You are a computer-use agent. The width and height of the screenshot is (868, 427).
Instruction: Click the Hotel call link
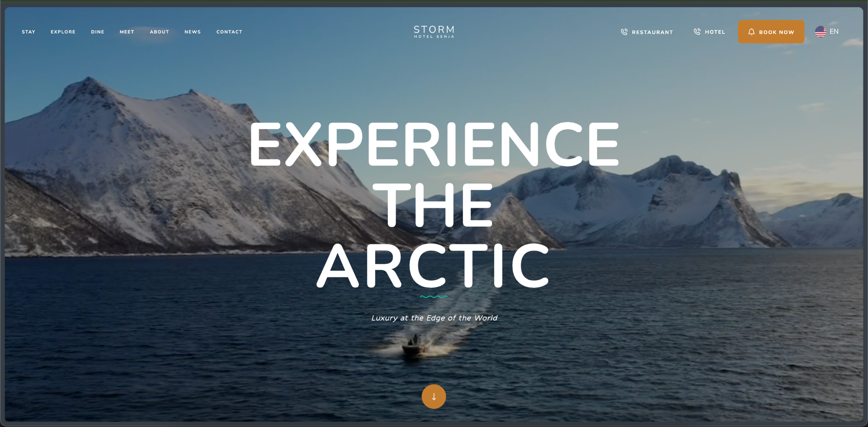click(709, 32)
